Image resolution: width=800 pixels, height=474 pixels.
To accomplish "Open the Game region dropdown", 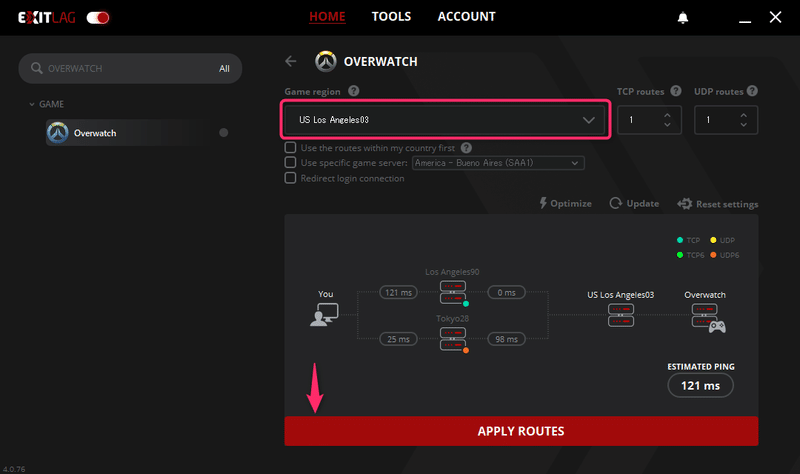I will [445, 120].
